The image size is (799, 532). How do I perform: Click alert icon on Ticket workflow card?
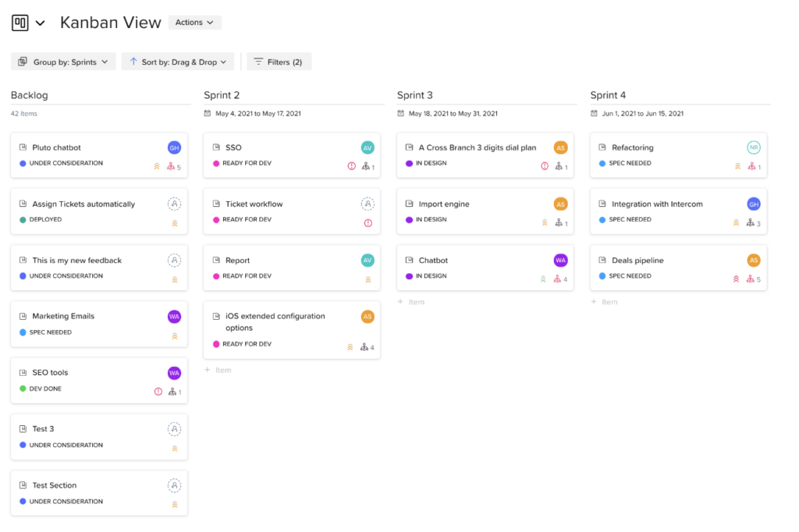(x=368, y=223)
